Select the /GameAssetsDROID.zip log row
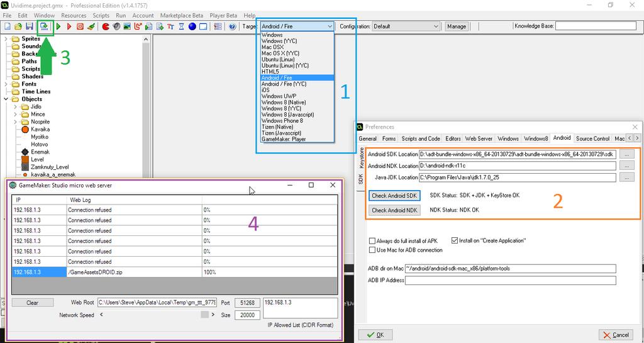The height and width of the screenshot is (343, 644). pos(175,272)
